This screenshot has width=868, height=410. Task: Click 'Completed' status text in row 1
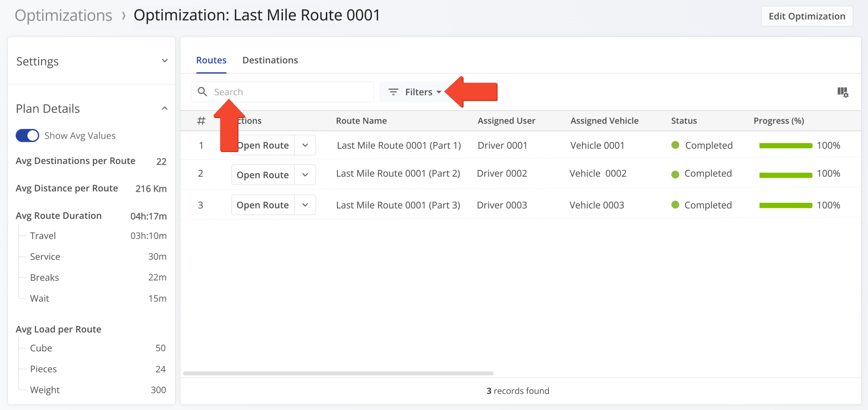[709, 145]
